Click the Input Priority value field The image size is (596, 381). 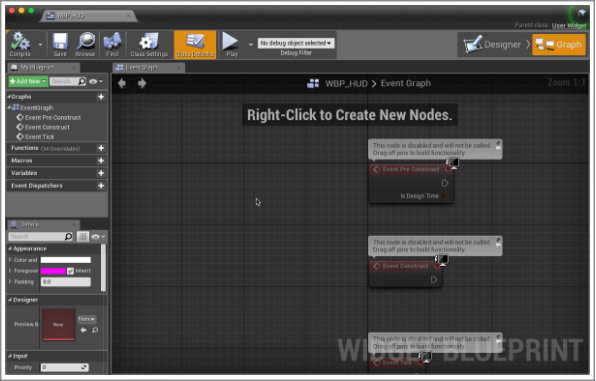tap(65, 367)
